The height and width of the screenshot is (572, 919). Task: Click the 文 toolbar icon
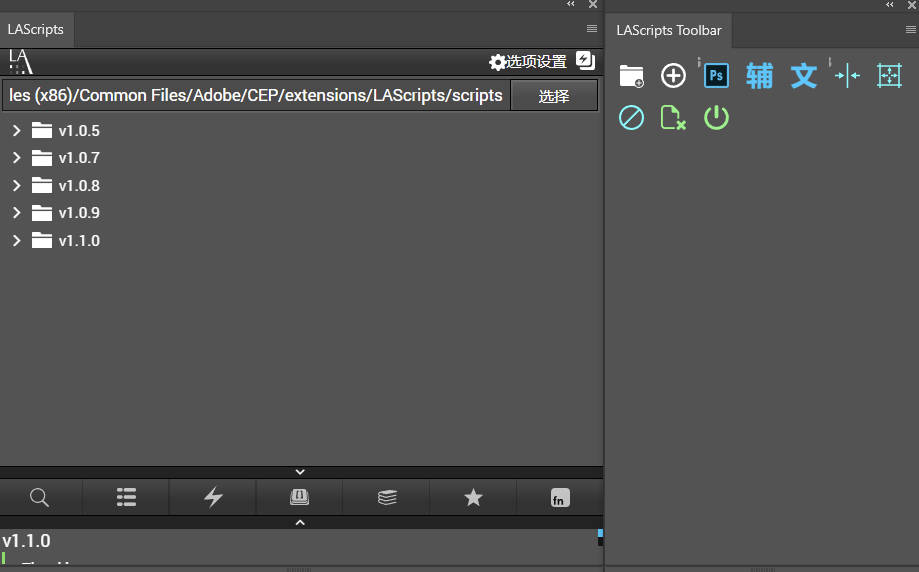click(x=804, y=76)
